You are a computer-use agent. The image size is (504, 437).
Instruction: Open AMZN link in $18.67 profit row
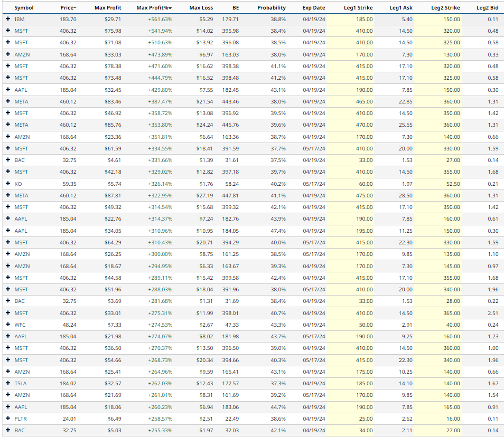[22, 266]
